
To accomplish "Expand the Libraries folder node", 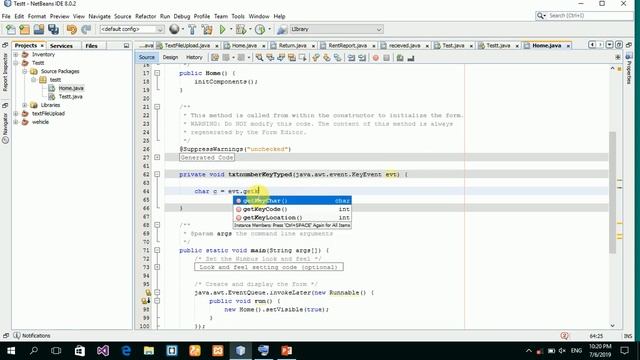I will pyautogui.click(x=24, y=105).
